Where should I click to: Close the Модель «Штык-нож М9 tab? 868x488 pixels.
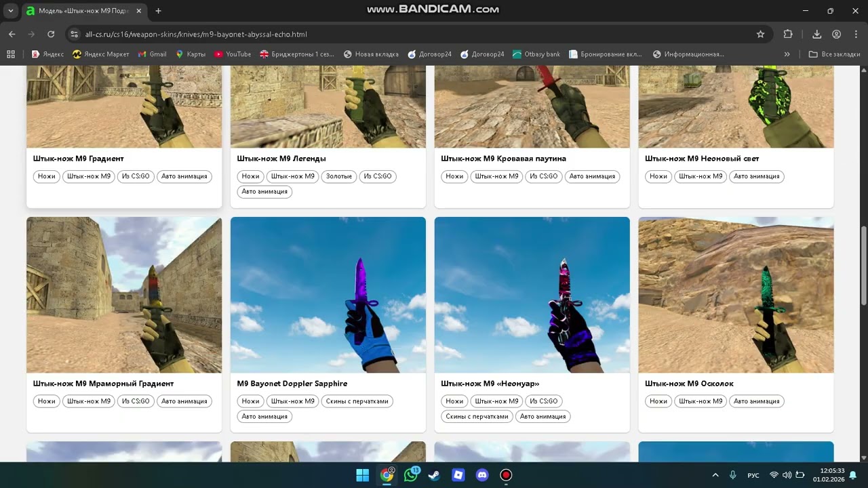[139, 11]
